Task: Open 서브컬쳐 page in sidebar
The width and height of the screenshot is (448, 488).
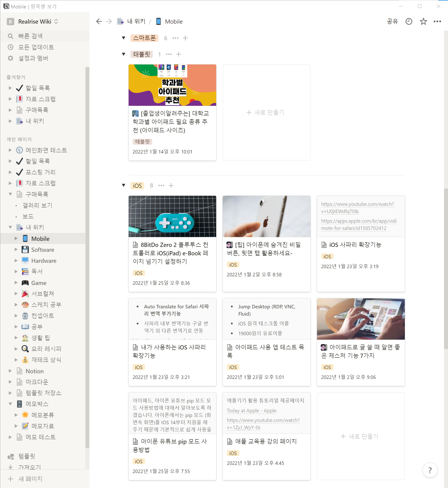Action: click(x=43, y=294)
